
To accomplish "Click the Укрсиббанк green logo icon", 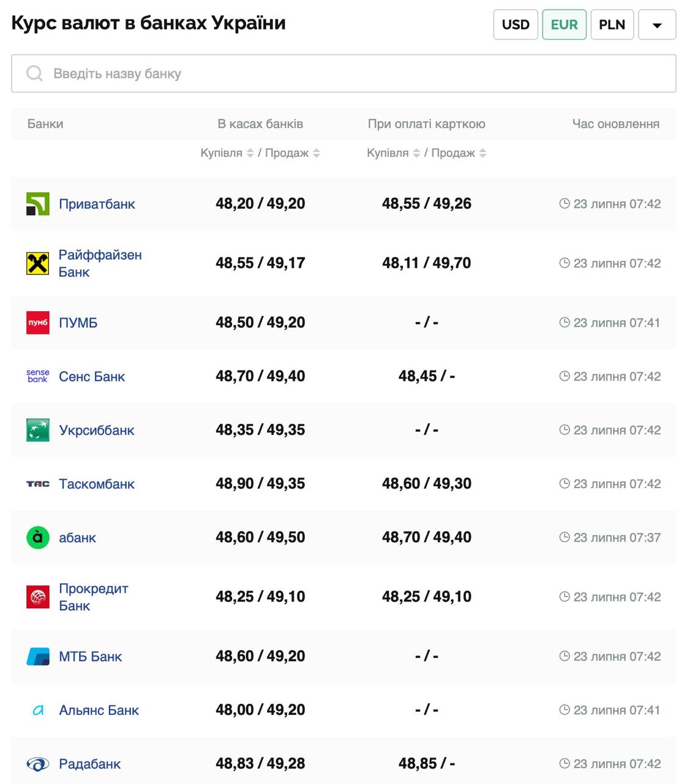I will click(x=37, y=430).
